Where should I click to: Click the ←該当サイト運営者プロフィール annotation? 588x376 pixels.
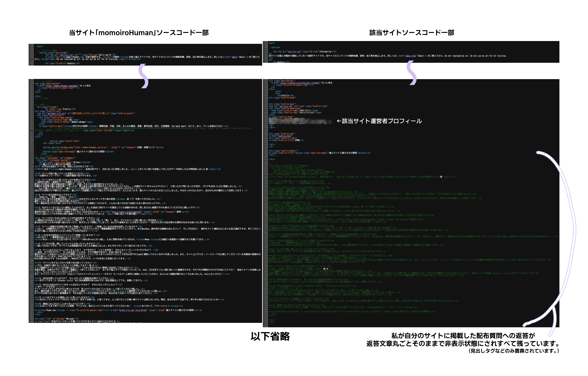pyautogui.click(x=379, y=121)
